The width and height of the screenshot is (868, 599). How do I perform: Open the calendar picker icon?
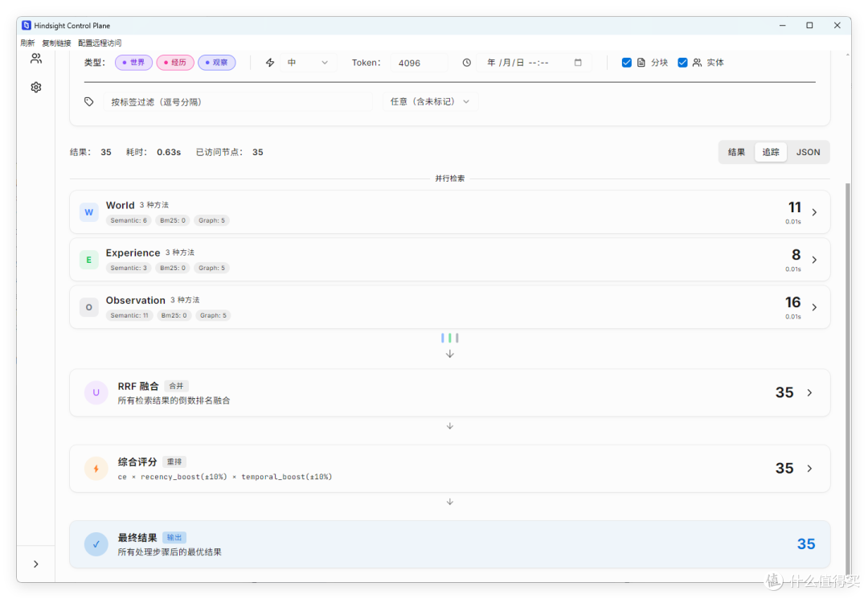578,63
